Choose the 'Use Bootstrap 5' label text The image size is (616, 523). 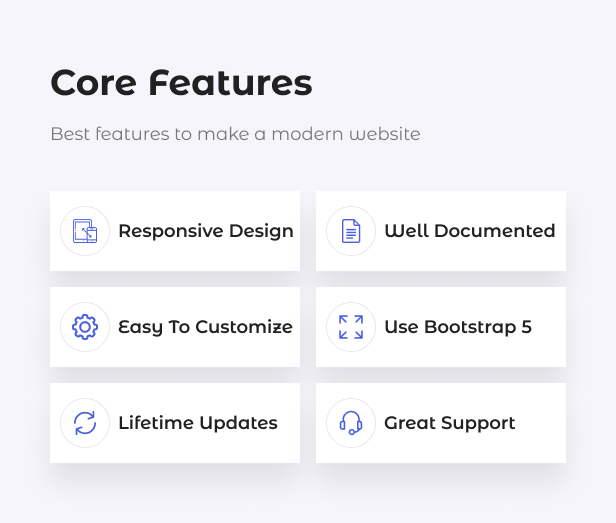[457, 327]
